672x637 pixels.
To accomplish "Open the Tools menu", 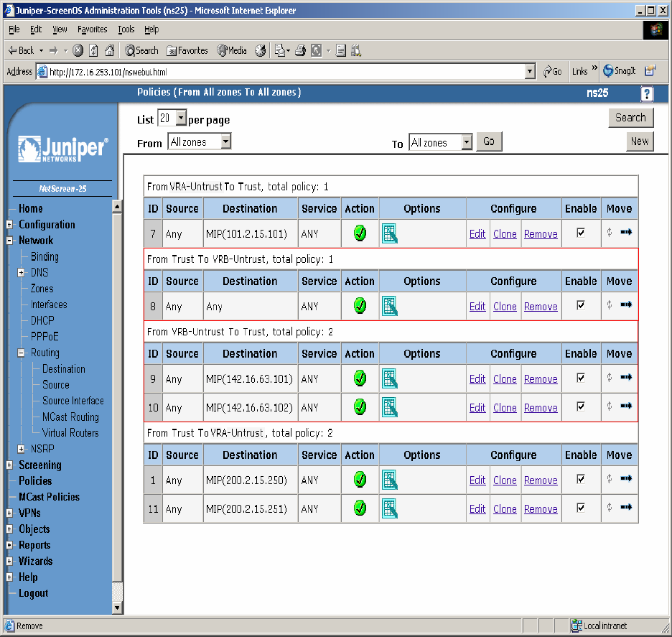I will [126, 29].
